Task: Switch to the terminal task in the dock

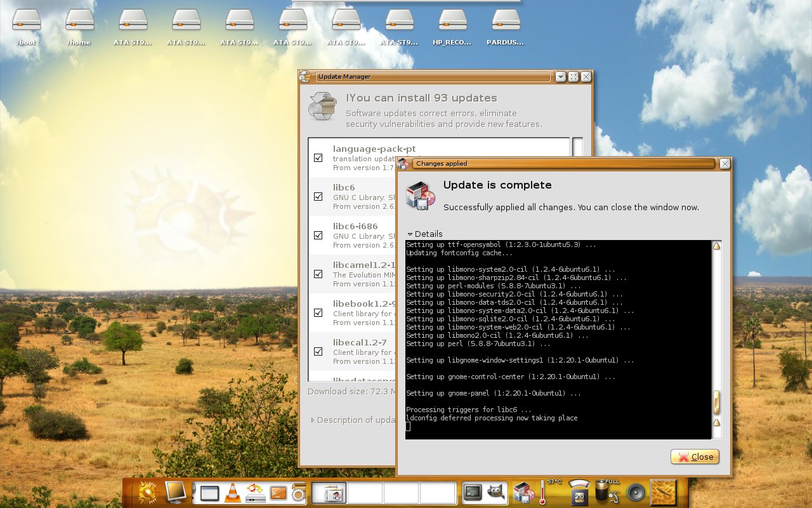Action: tap(473, 492)
